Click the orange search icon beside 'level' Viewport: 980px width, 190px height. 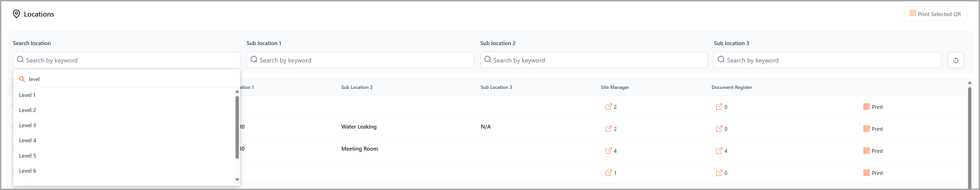(22, 79)
